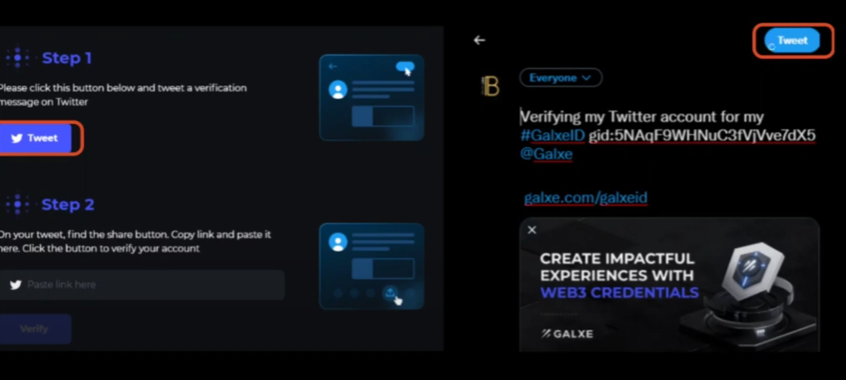Click the purple Tweet button under Step 1
Screen dimensions: 846x380
(x=36, y=138)
